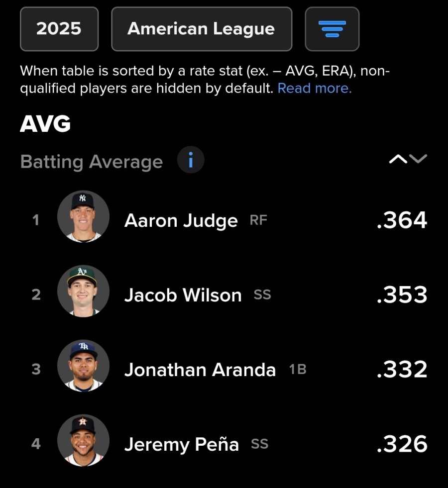Select Jacob Wilson's headshot photo

tap(83, 291)
